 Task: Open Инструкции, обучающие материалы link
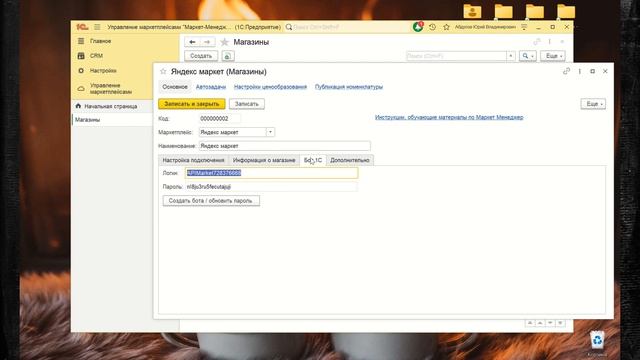point(449,118)
